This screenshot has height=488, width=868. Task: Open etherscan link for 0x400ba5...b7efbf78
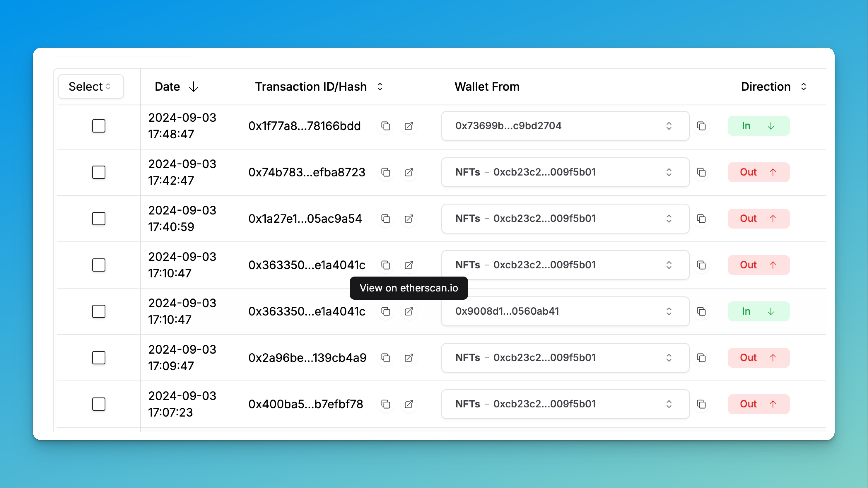409,404
